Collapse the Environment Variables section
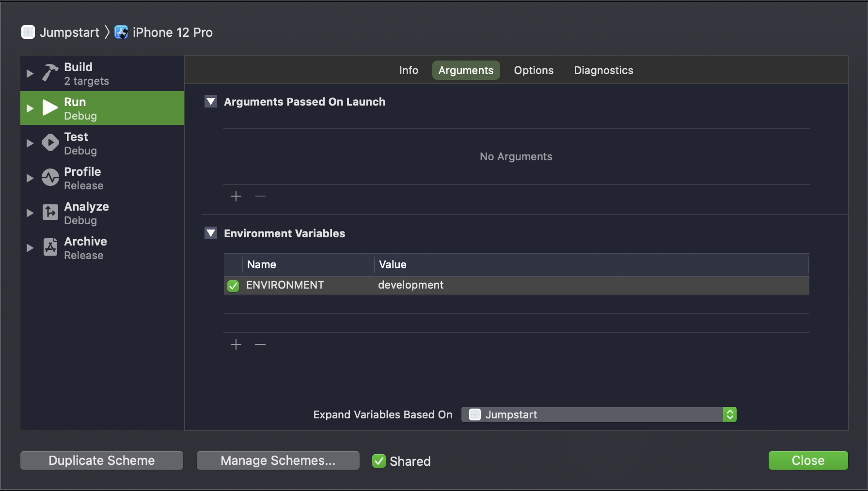The image size is (868, 491). tap(211, 233)
